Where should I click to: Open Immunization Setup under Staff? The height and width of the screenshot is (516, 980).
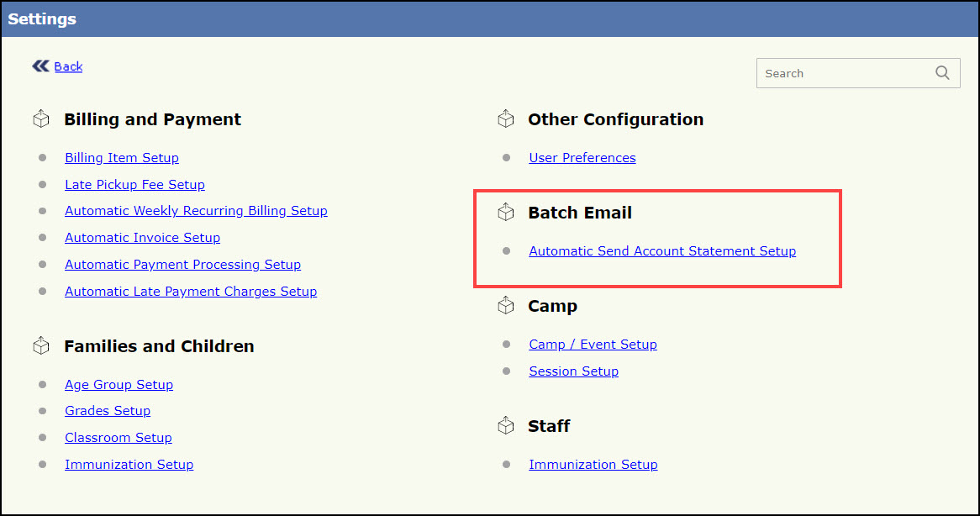(x=593, y=465)
